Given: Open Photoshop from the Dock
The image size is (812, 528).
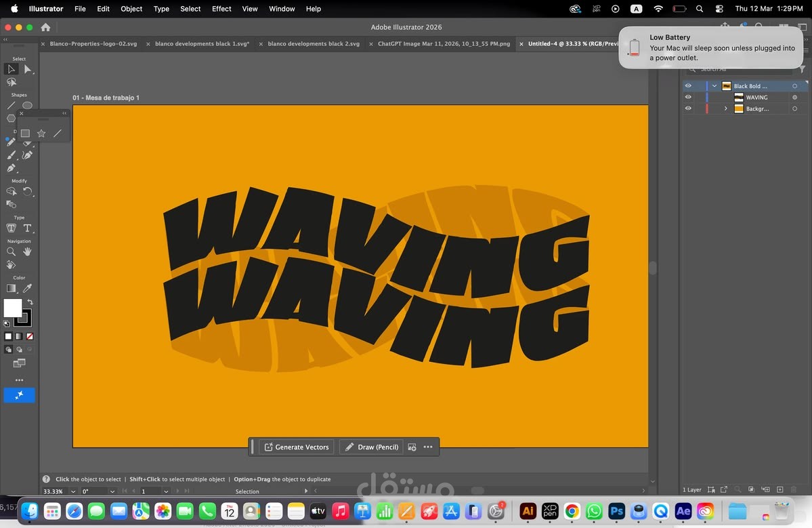Looking at the screenshot, I should 616,512.
